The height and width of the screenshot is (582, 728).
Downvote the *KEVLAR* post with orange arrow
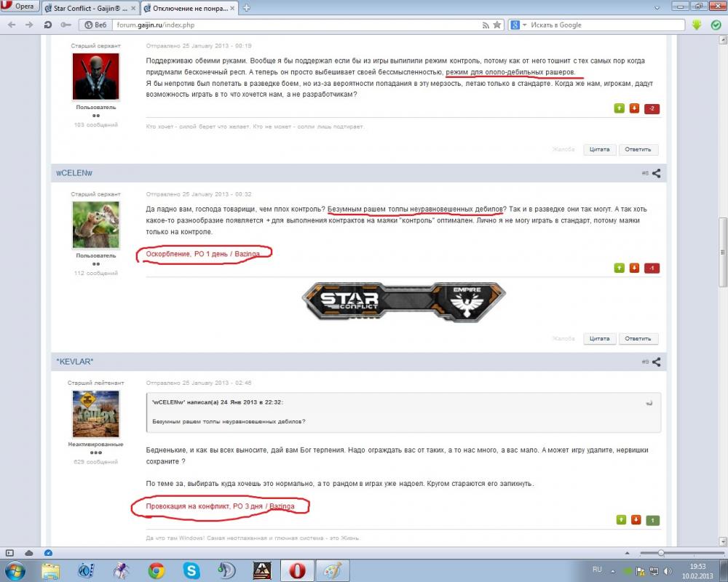[634, 520]
